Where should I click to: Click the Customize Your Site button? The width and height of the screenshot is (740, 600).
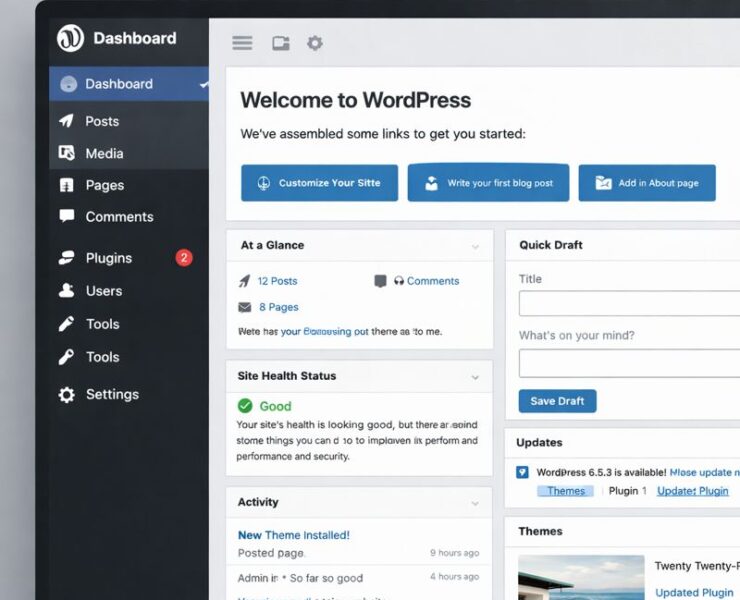(319, 183)
